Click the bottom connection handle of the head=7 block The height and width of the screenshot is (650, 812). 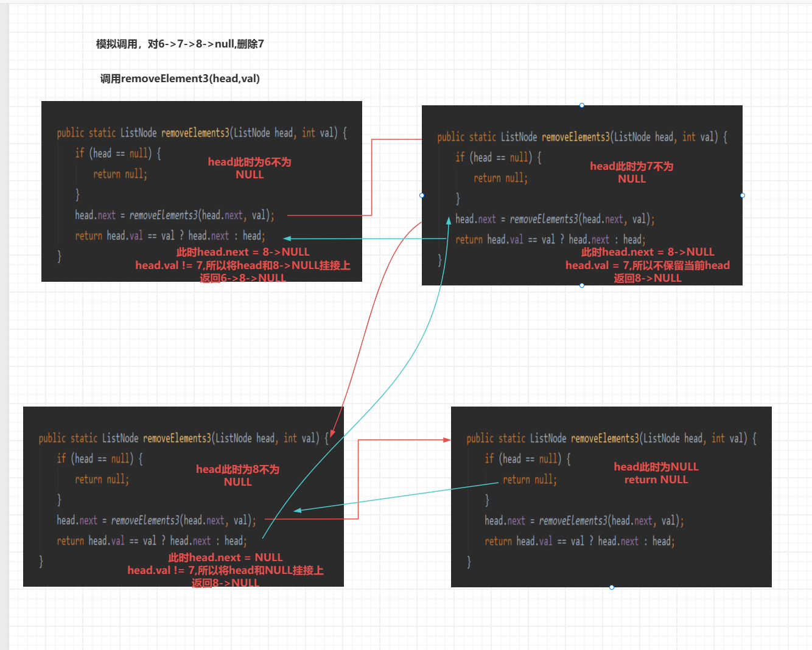(582, 285)
